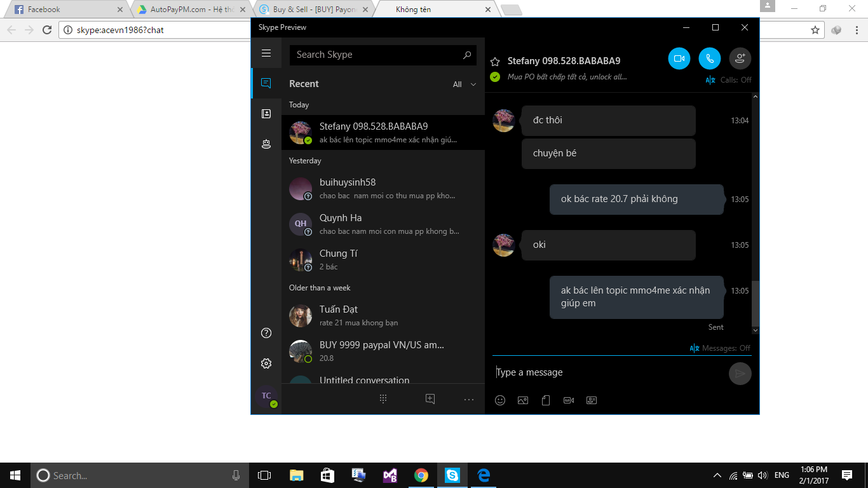Viewport: 868px width, 488px height.
Task: Open the Windows Store taskbar icon
Action: 327,475
